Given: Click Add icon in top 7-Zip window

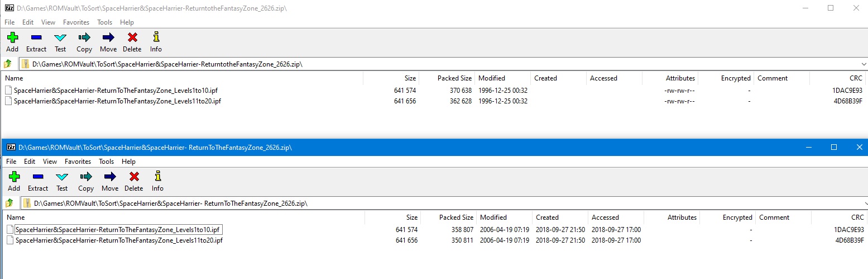Looking at the screenshot, I should pyautogui.click(x=12, y=38).
